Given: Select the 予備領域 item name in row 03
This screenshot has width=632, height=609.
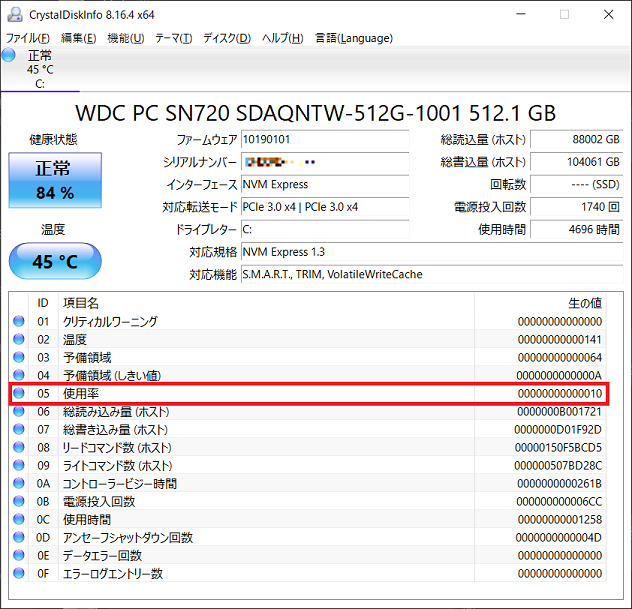Looking at the screenshot, I should point(87,358).
